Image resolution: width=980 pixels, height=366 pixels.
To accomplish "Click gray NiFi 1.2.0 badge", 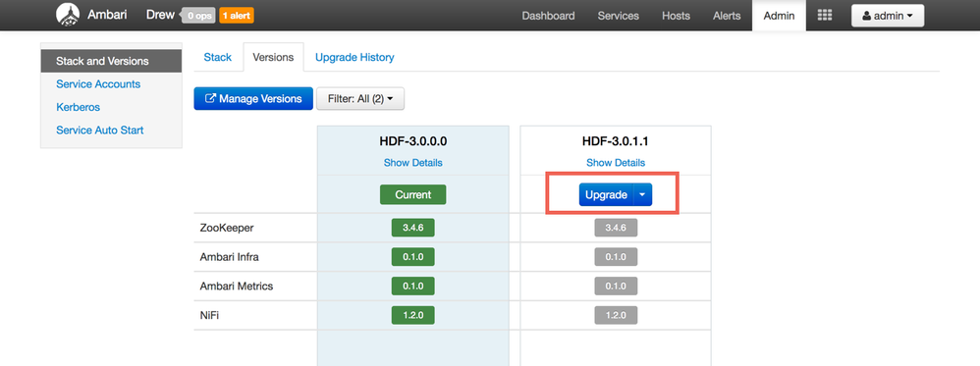I will [x=616, y=315].
